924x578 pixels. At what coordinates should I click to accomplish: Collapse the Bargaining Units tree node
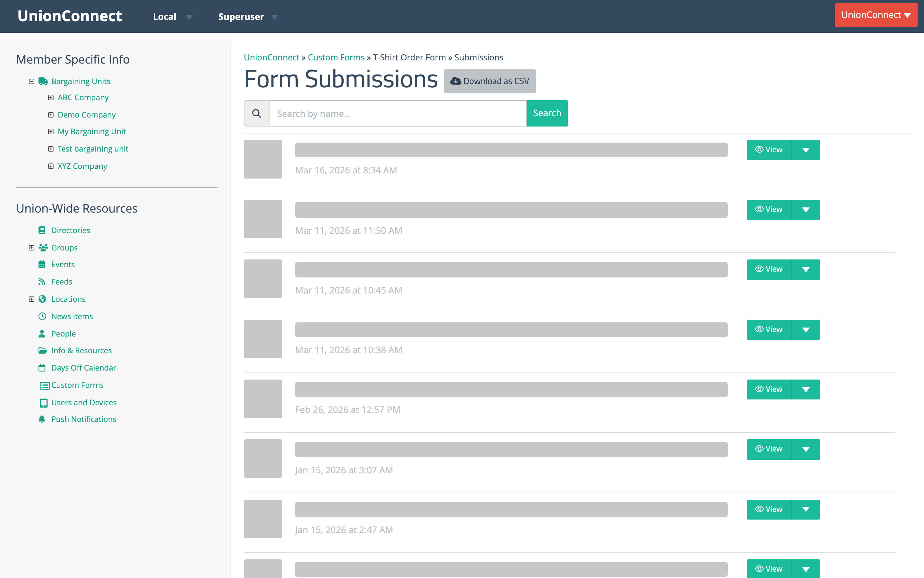click(32, 82)
